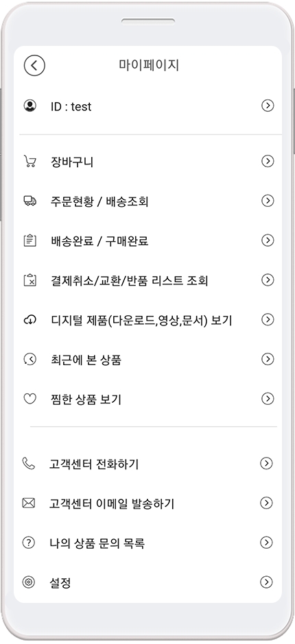Go back using the circled arrow icon

click(34, 65)
